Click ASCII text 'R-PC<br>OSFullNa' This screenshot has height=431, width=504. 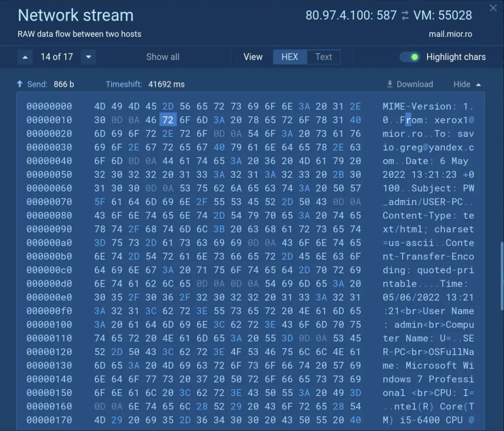click(x=428, y=352)
